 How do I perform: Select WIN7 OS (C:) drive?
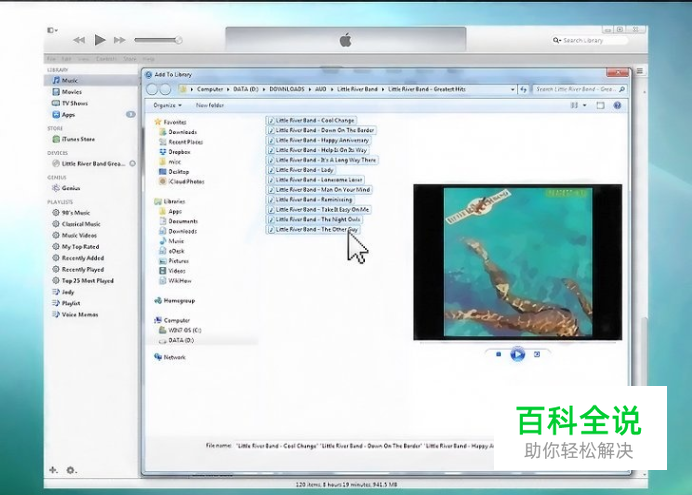180,330
